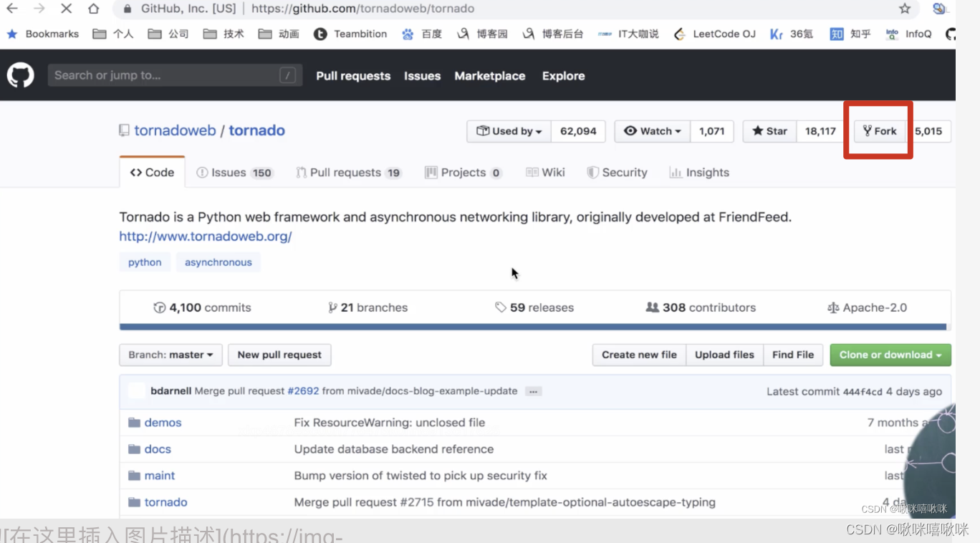Open the 百度 bookmark
The width and height of the screenshot is (980, 543).
click(422, 34)
